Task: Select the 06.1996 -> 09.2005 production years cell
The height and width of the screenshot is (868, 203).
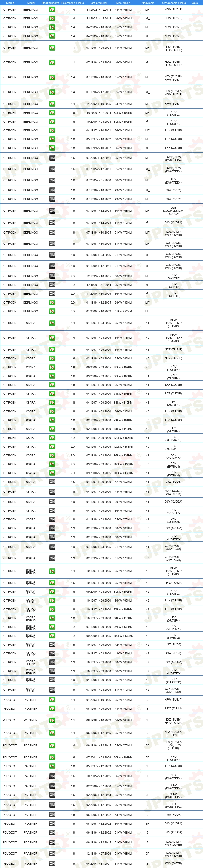Action: pyautogui.click(x=98, y=709)
